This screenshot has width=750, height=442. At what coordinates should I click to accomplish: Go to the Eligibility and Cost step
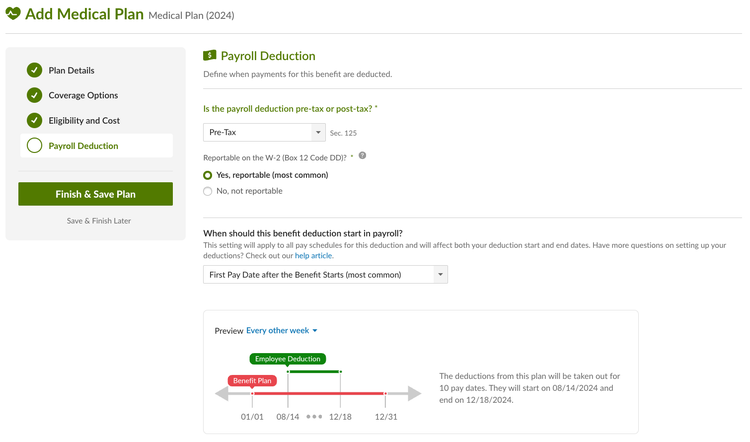click(84, 121)
